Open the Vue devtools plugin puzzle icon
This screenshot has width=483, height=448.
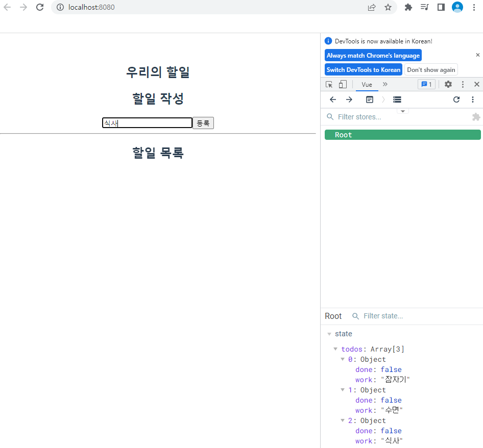(x=476, y=117)
